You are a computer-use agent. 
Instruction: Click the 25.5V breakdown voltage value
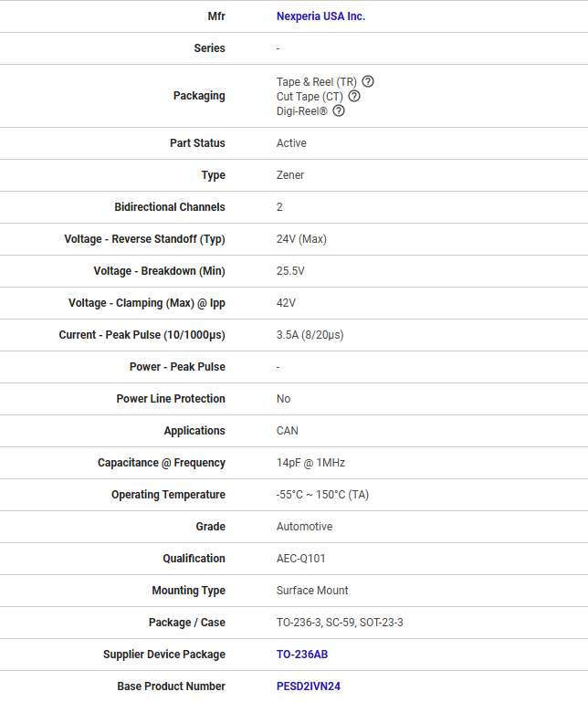290,271
